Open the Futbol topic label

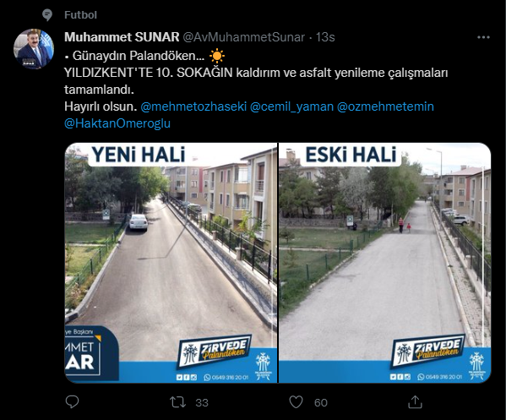point(80,15)
